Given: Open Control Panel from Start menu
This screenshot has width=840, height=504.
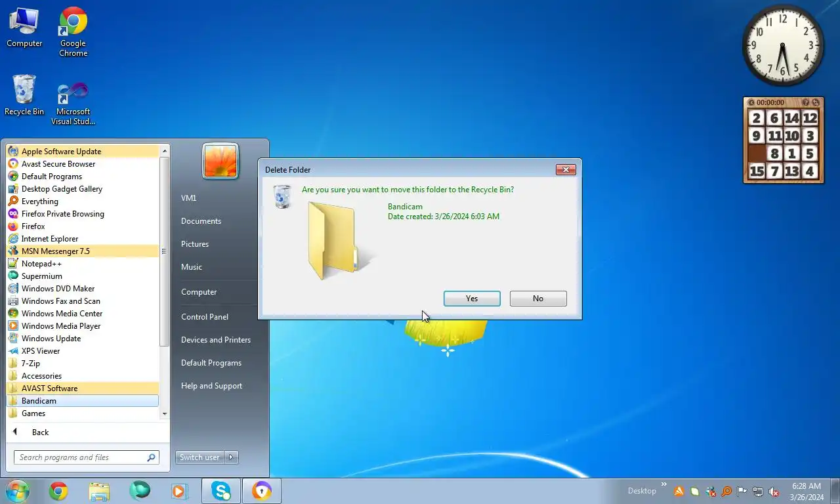Looking at the screenshot, I should pyautogui.click(x=205, y=317).
